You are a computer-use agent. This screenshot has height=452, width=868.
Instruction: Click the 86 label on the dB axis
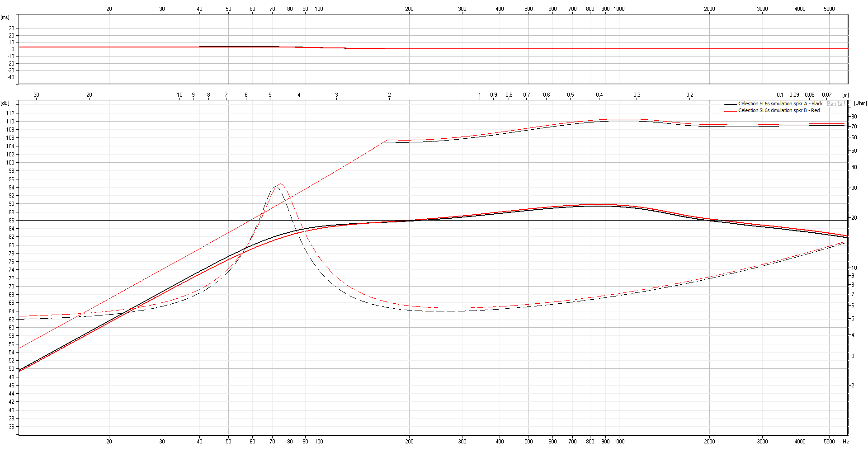click(11, 221)
